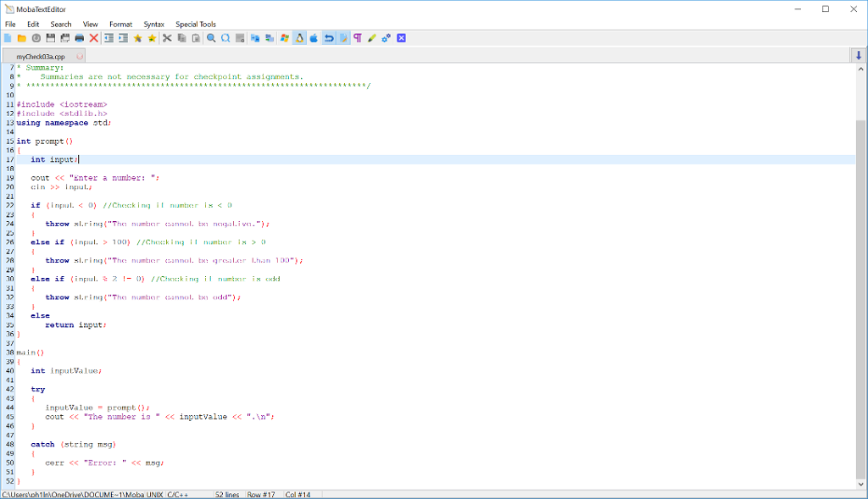
Task: Open a file with the folder icon
Action: coord(23,37)
